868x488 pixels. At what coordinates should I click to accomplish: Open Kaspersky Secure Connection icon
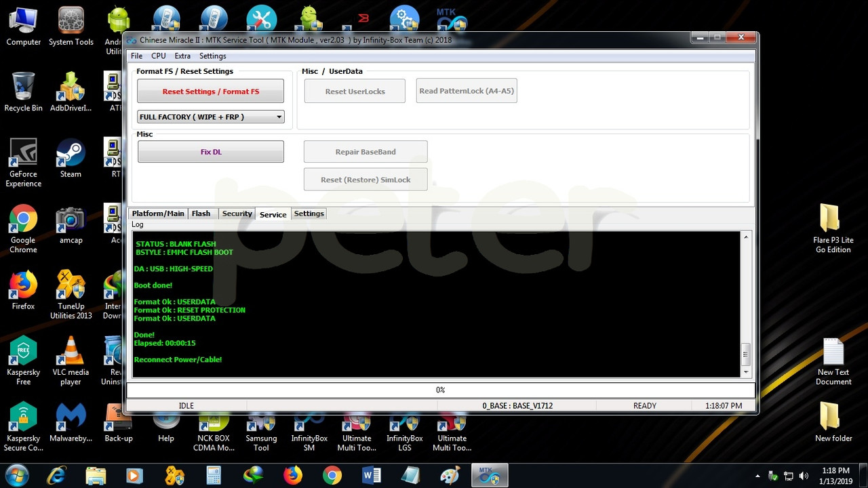23,427
